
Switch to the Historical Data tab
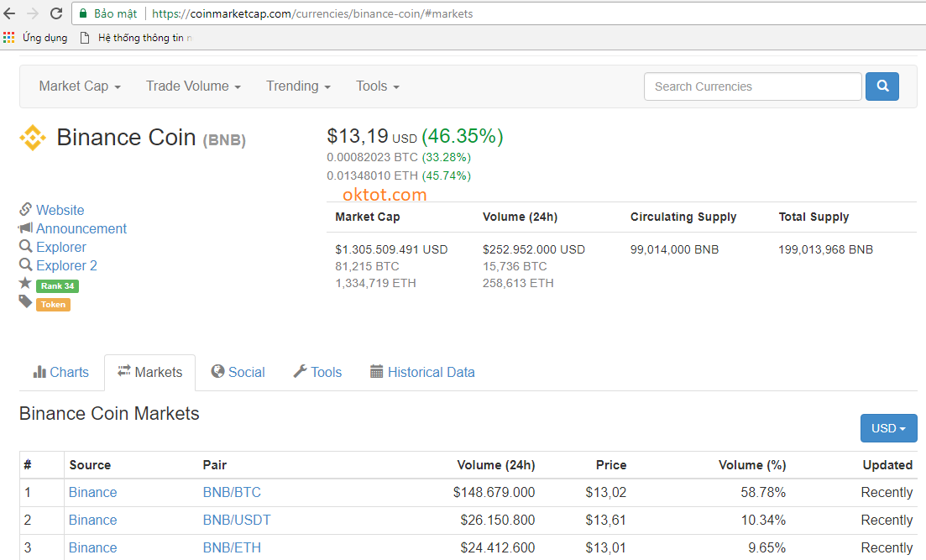[421, 372]
